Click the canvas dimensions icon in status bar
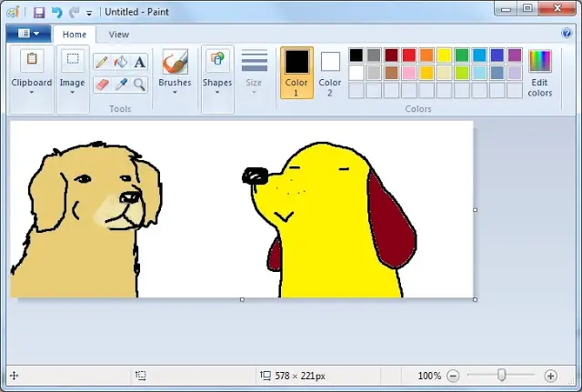This screenshot has width=582, height=392. 266,376
